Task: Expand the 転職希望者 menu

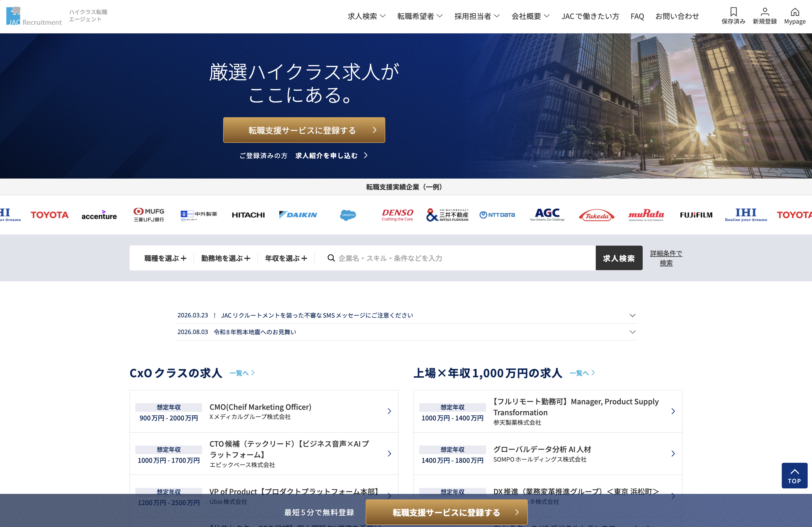Action: [x=420, y=16]
